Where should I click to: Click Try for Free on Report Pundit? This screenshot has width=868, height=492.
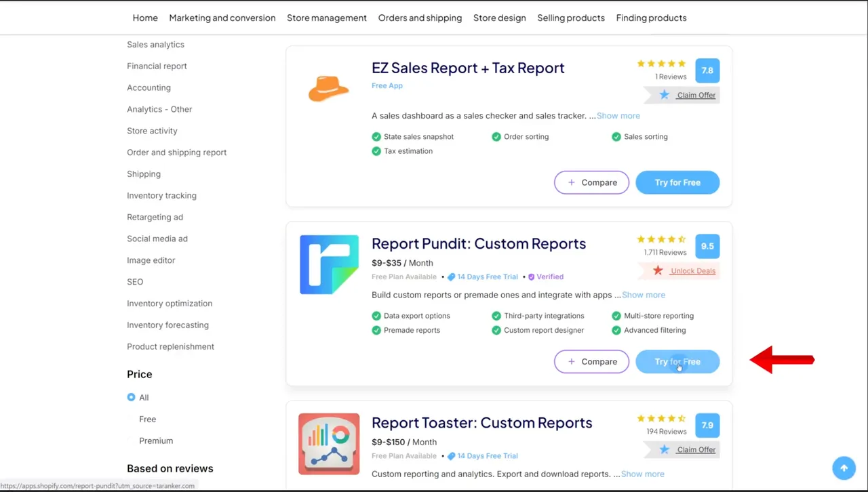tap(677, 361)
